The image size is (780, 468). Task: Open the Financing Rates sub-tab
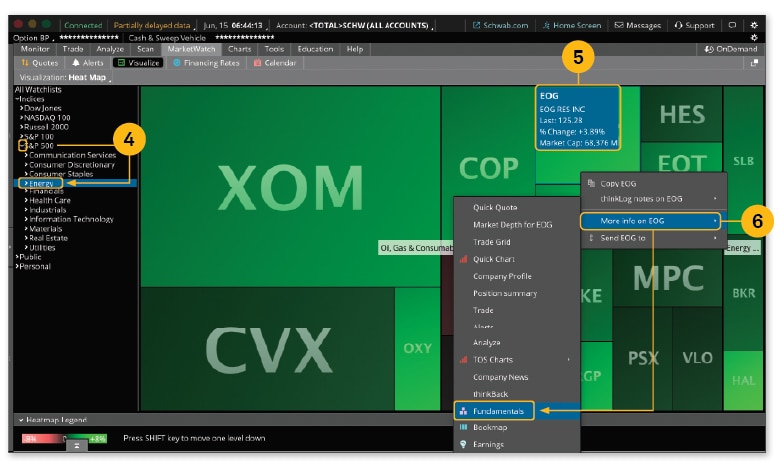206,63
